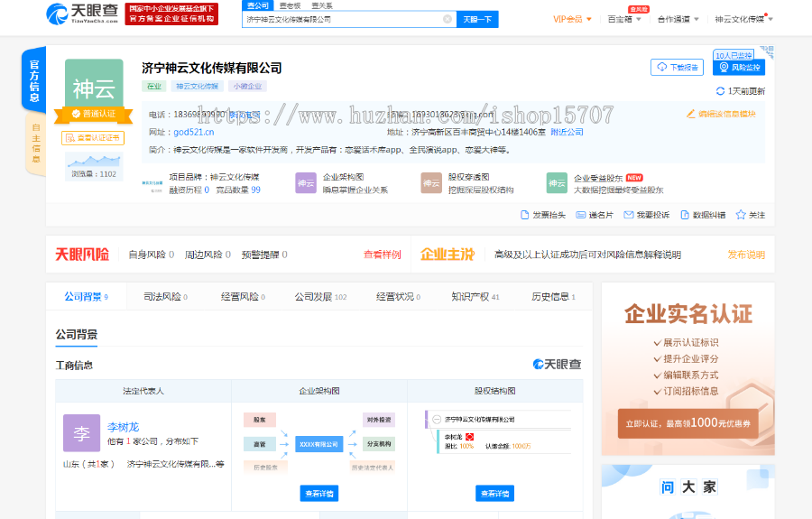Click the 发票抬头 icon link
812x519 pixels.
point(543,215)
